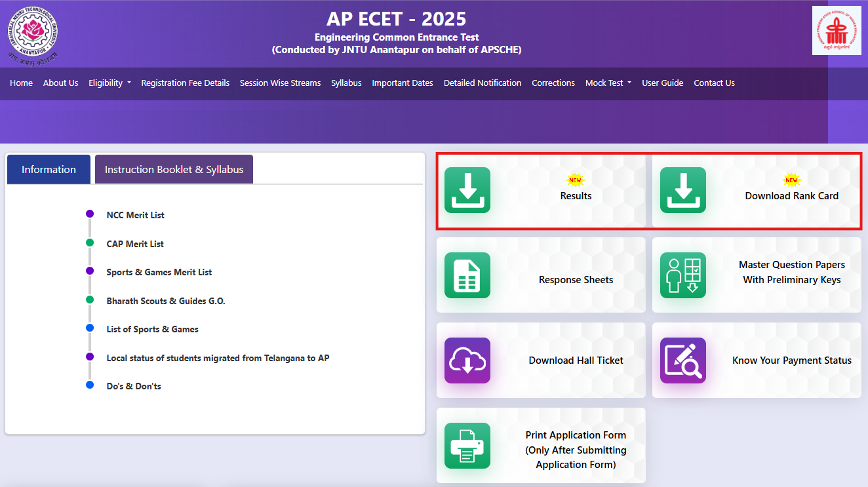Click the Results text label

pos(576,196)
